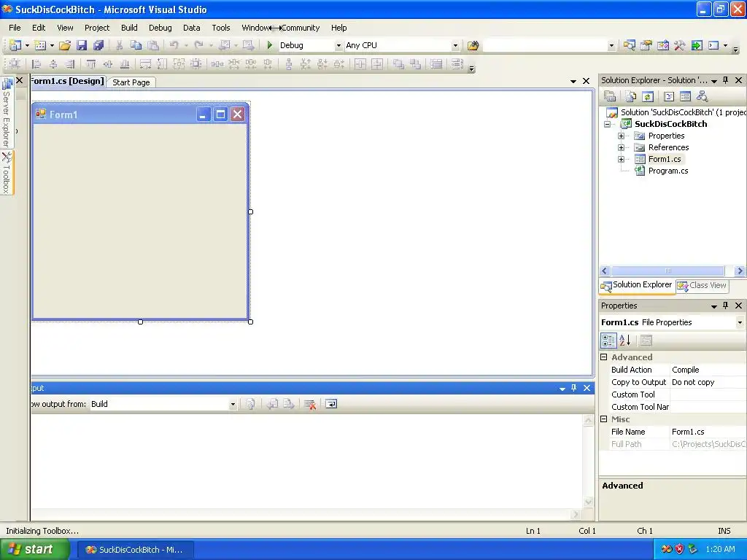Click the New Project toolbar icon
This screenshot has height=560, width=747.
click(15, 45)
